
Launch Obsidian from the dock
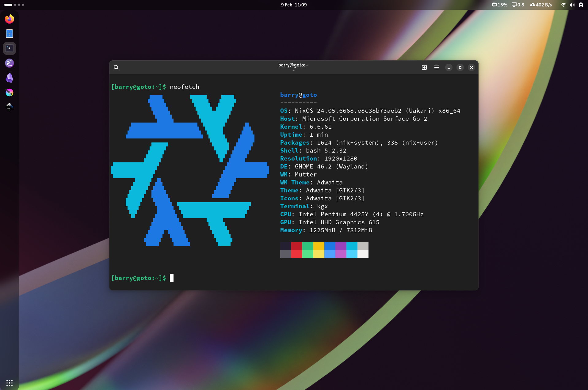(x=10, y=78)
